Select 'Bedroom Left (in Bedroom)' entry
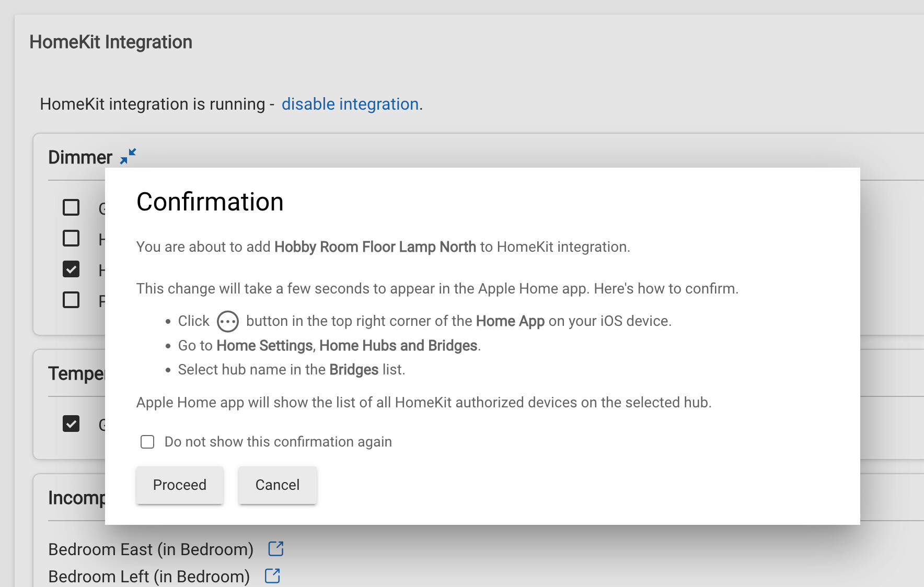Viewport: 924px width, 587px height. point(149,577)
